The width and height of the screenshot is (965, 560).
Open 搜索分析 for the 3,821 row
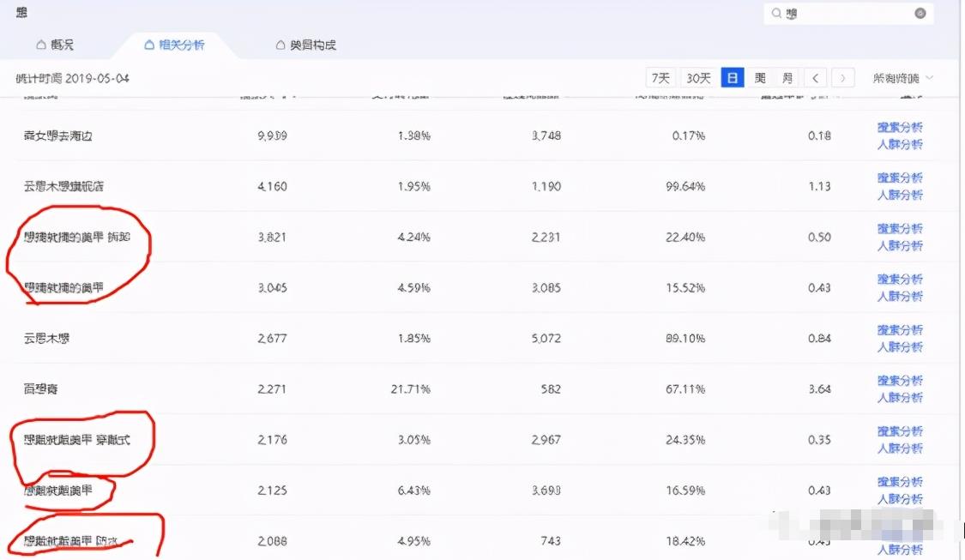coord(900,229)
